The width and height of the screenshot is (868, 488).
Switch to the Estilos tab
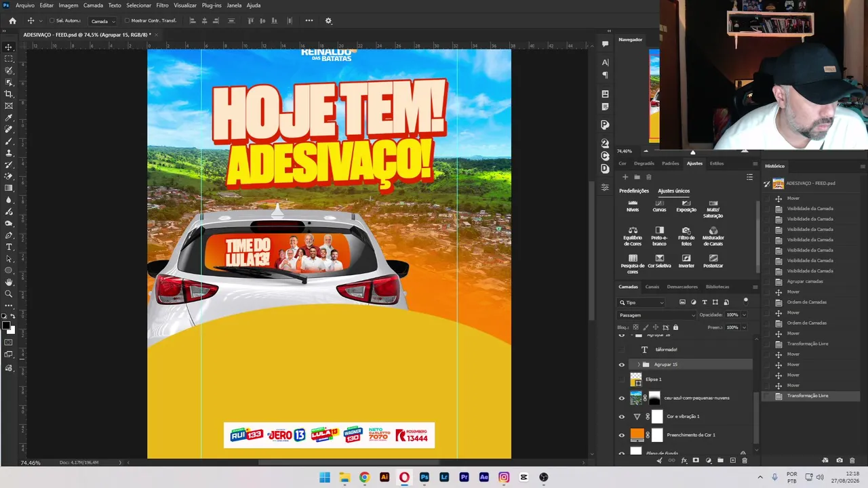tap(717, 163)
